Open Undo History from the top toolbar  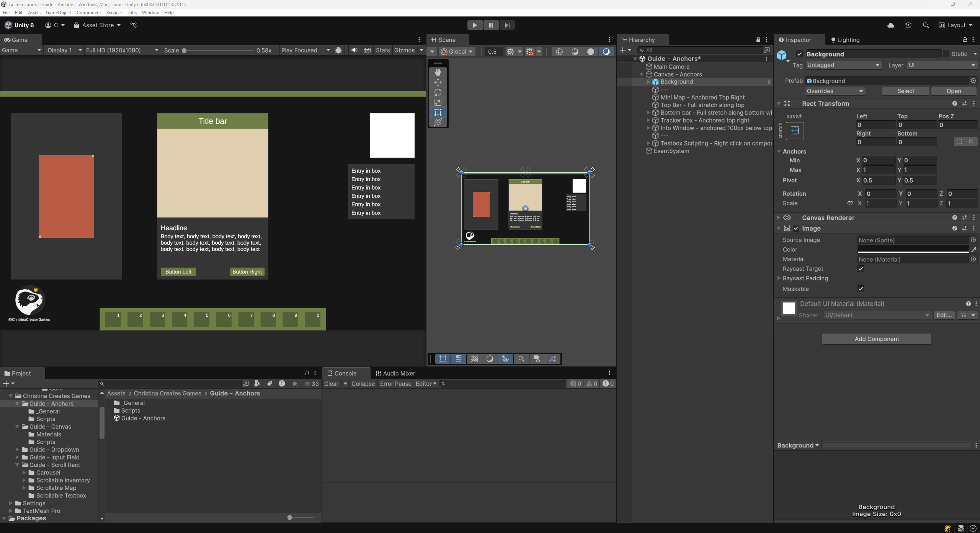coord(908,25)
